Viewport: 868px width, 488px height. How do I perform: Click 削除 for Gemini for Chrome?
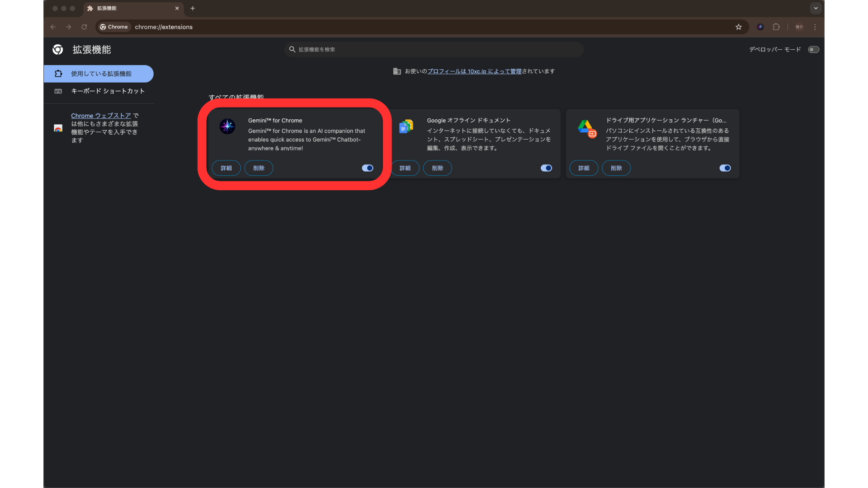pyautogui.click(x=259, y=168)
